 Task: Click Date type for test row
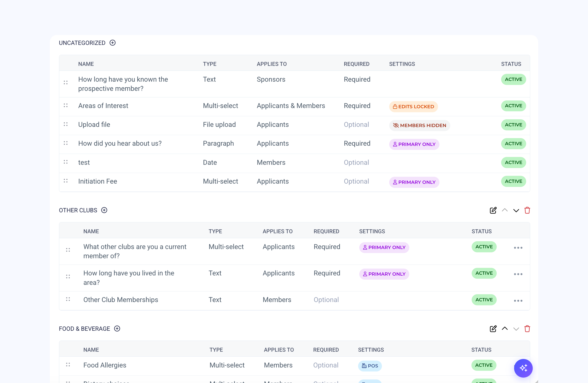(x=210, y=162)
